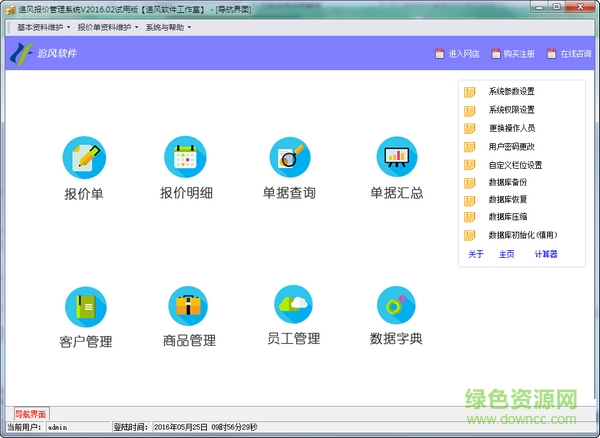Open the 进入网店 link

click(464, 54)
